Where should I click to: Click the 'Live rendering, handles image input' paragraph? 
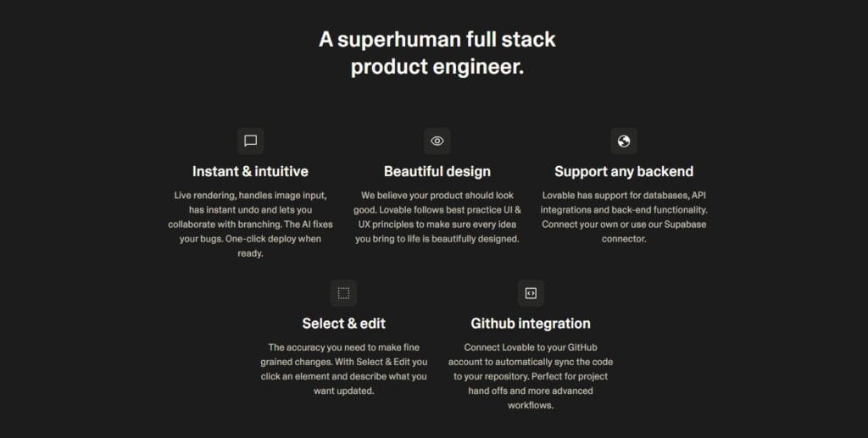pos(250,224)
